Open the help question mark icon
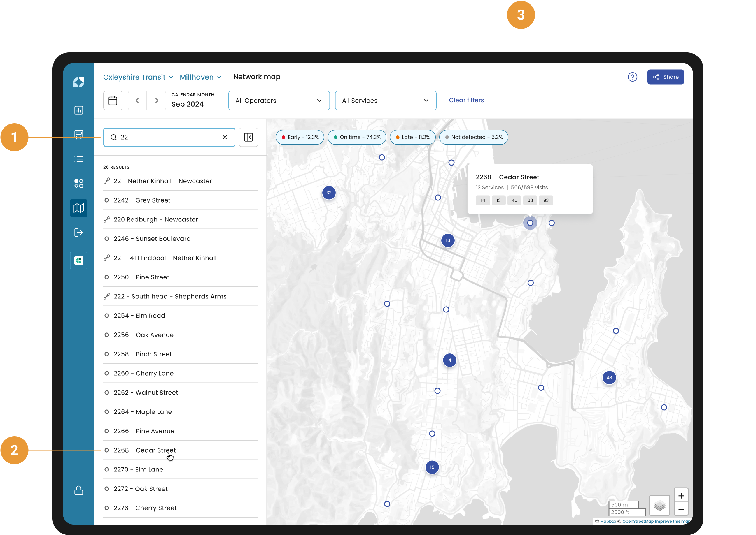Viewport: 756px width, 535px height. [632, 77]
